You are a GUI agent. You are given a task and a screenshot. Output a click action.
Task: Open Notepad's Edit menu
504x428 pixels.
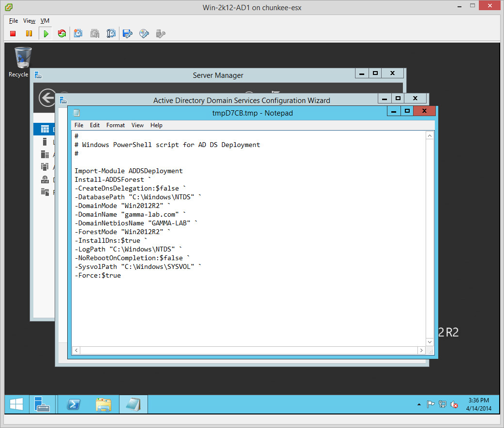95,125
